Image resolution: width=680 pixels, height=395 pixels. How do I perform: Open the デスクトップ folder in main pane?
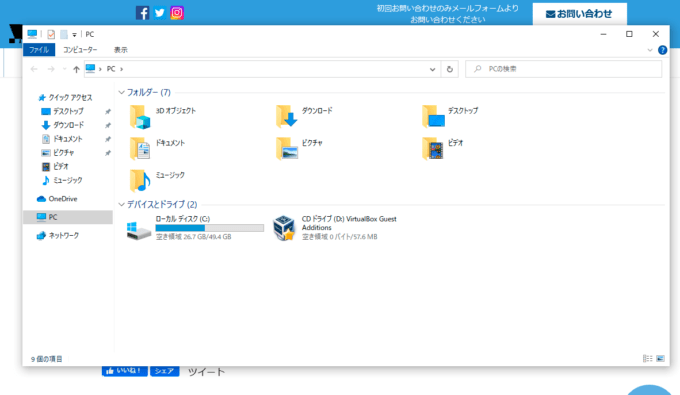coord(450,117)
